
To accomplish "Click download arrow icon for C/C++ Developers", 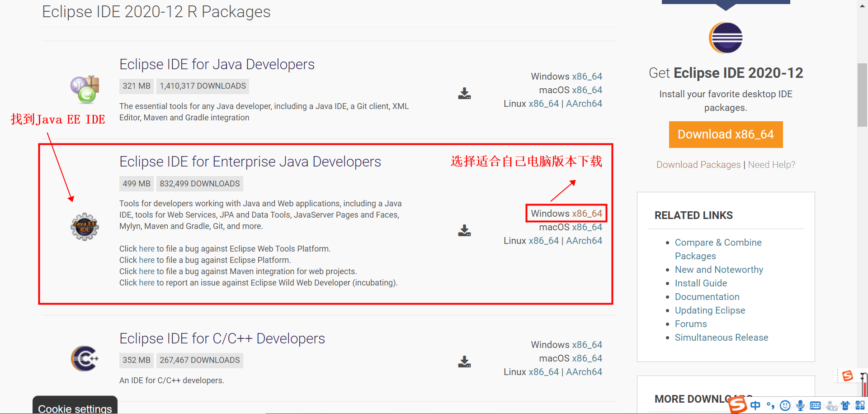I will [x=464, y=362].
